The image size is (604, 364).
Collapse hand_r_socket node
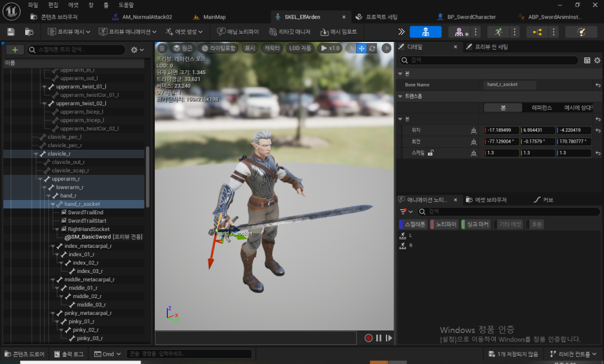tap(53, 204)
